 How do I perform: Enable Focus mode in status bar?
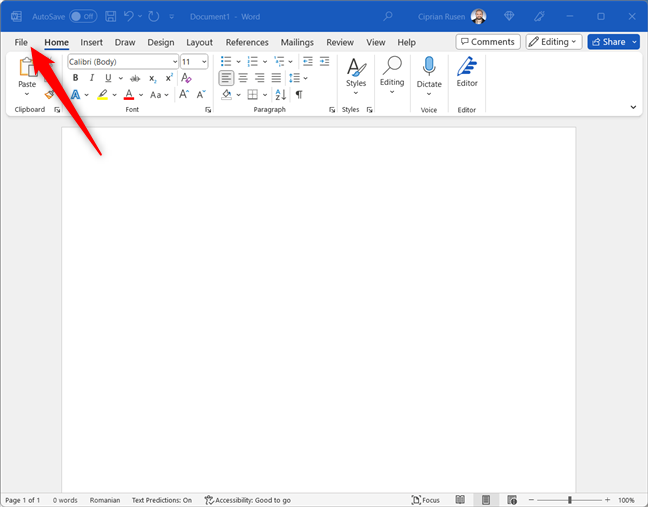click(426, 500)
